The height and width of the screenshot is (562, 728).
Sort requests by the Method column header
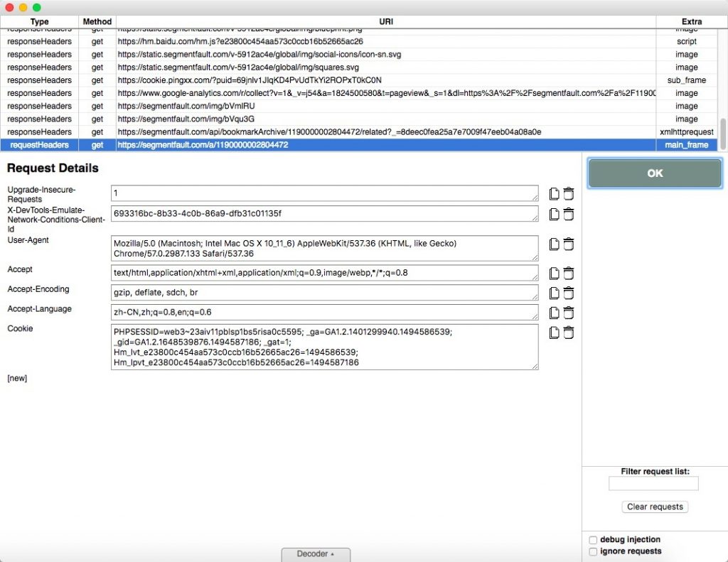pos(97,22)
